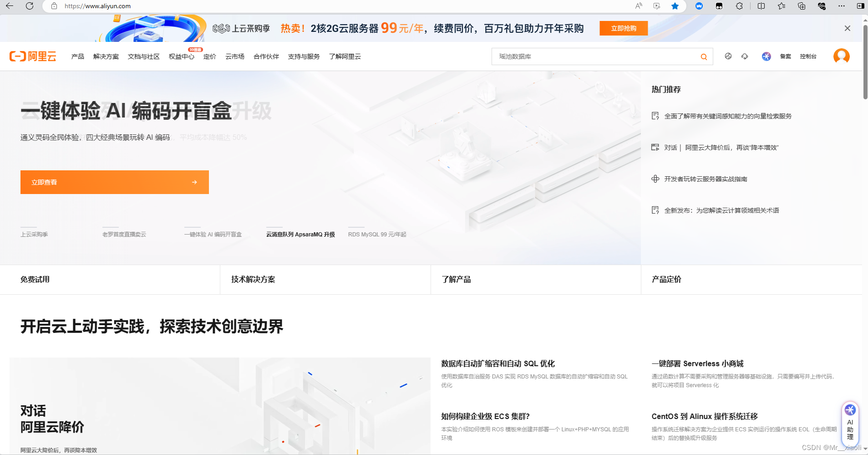Click the search magnifier icon
The image size is (868, 455).
pyautogui.click(x=703, y=56)
